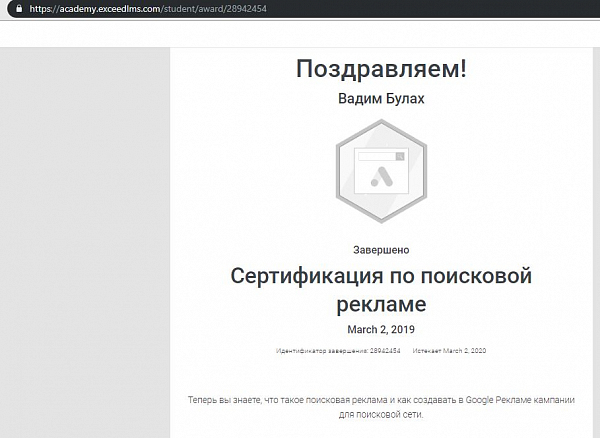Click the word 'рекламе' in the title

pyautogui.click(x=381, y=303)
